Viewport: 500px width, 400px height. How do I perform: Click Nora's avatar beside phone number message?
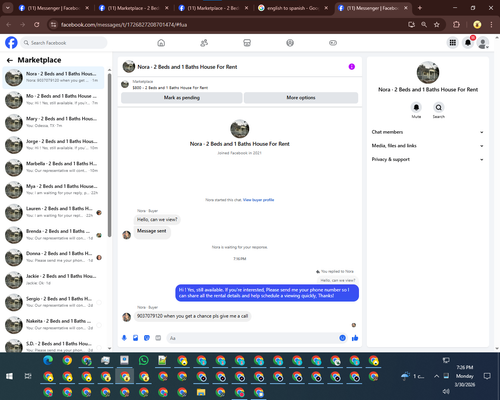[126, 317]
